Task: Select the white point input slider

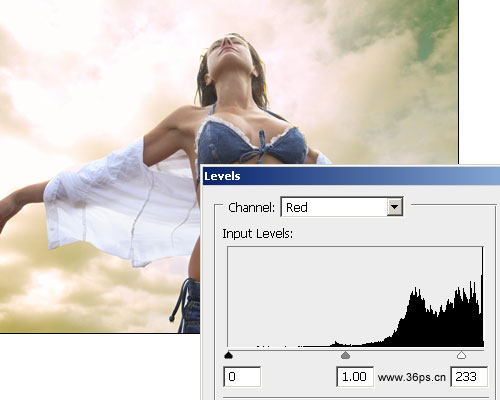Action: [461, 355]
